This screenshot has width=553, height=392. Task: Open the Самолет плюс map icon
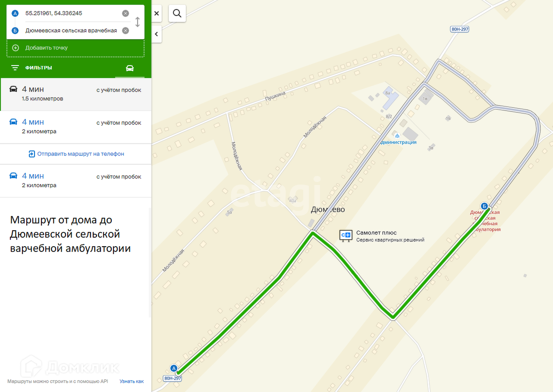pyautogui.click(x=346, y=235)
